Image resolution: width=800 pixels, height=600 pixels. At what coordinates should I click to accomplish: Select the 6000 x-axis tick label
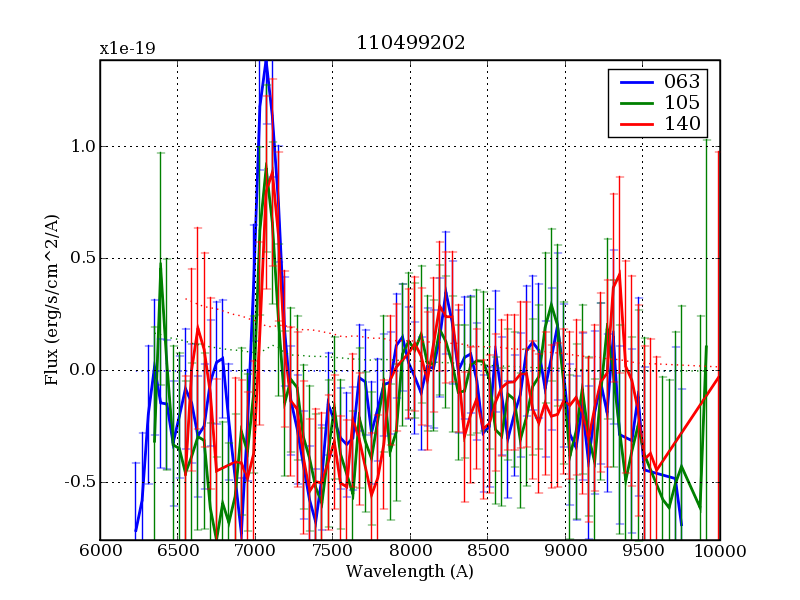pos(100,551)
